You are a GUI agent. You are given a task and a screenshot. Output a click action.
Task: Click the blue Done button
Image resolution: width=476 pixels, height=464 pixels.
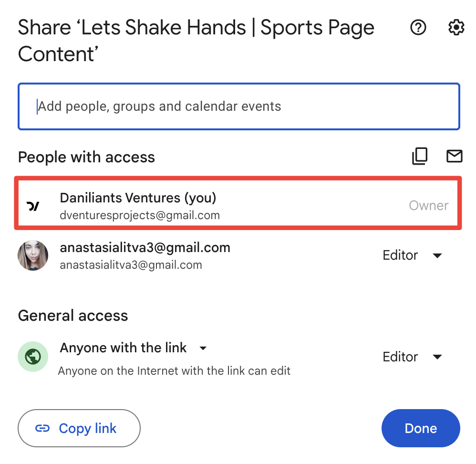click(x=421, y=428)
